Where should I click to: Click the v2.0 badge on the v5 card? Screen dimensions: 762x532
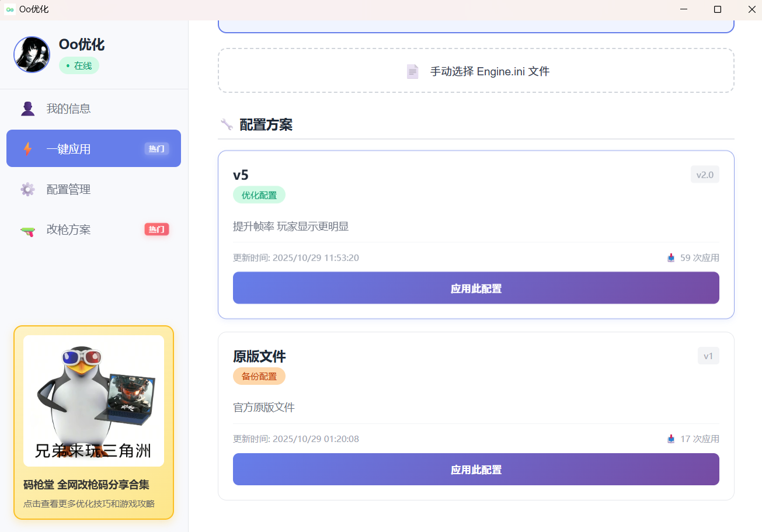point(705,174)
